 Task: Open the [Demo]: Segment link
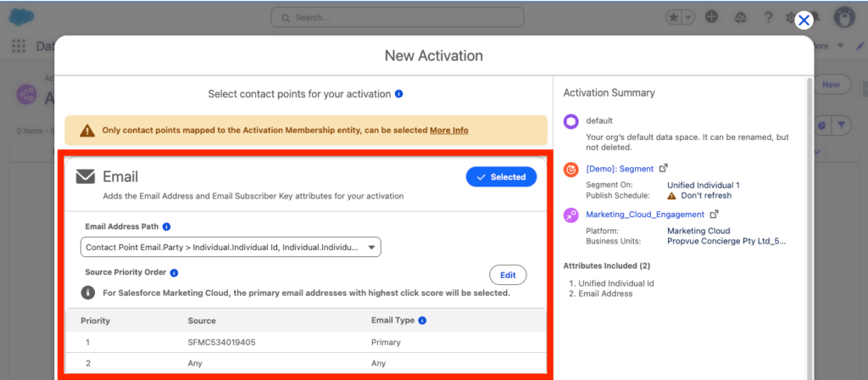tap(620, 169)
